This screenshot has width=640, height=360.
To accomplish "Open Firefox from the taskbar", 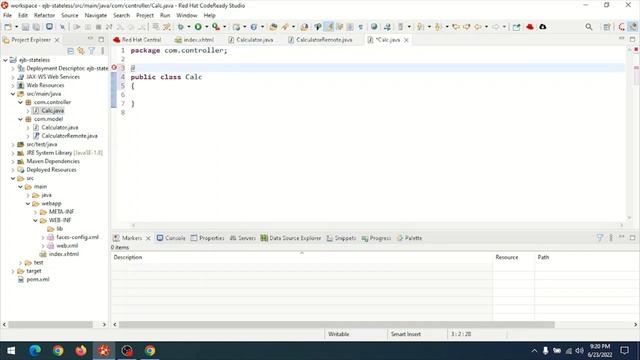I will click(x=81, y=351).
